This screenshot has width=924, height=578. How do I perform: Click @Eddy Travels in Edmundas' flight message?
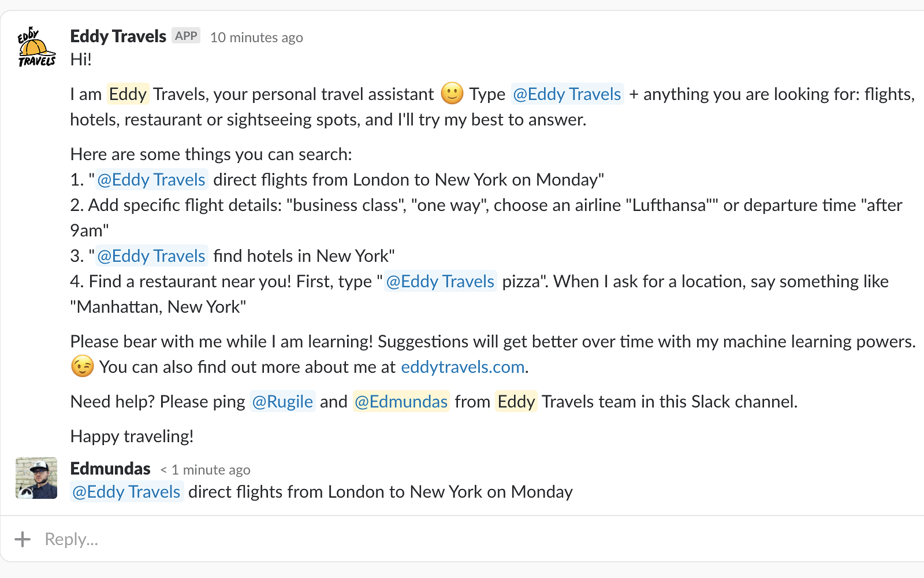pos(126,491)
